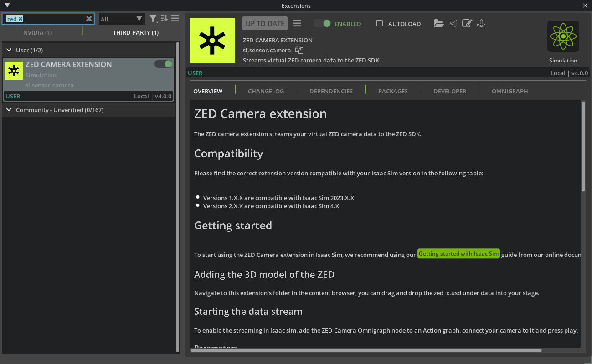Click the publish/export extension icon
Image resolution: width=592 pixels, height=364 pixels.
tap(481, 23)
